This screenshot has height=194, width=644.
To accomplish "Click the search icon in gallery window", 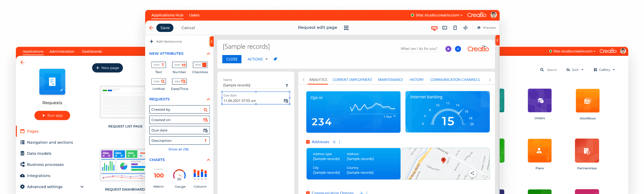I will coord(542,70).
